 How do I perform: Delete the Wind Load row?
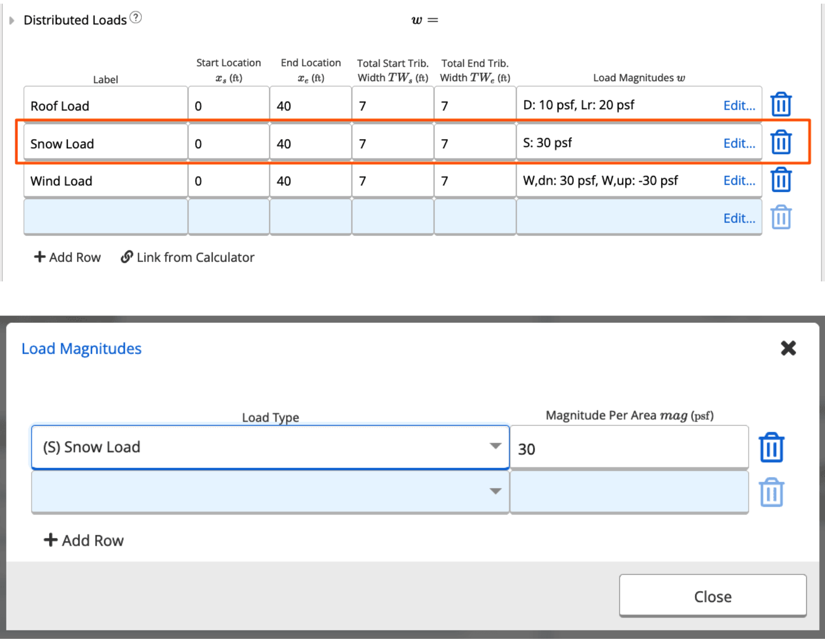coord(781,180)
